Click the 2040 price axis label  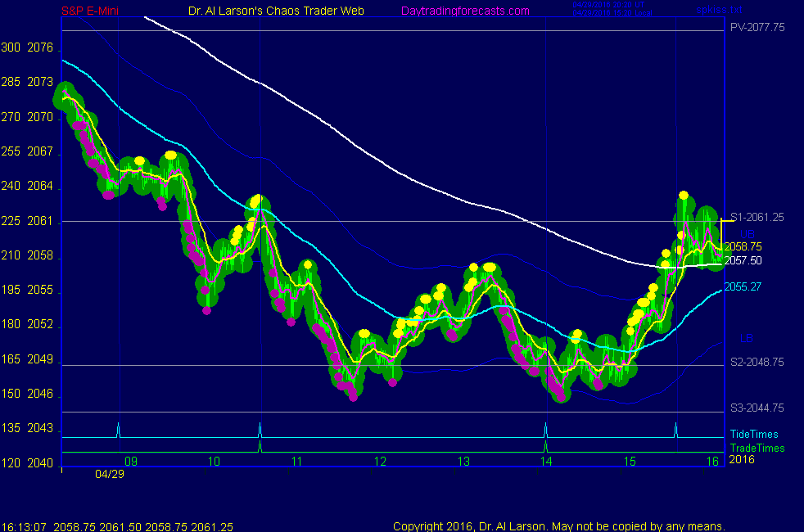pyautogui.click(x=40, y=462)
